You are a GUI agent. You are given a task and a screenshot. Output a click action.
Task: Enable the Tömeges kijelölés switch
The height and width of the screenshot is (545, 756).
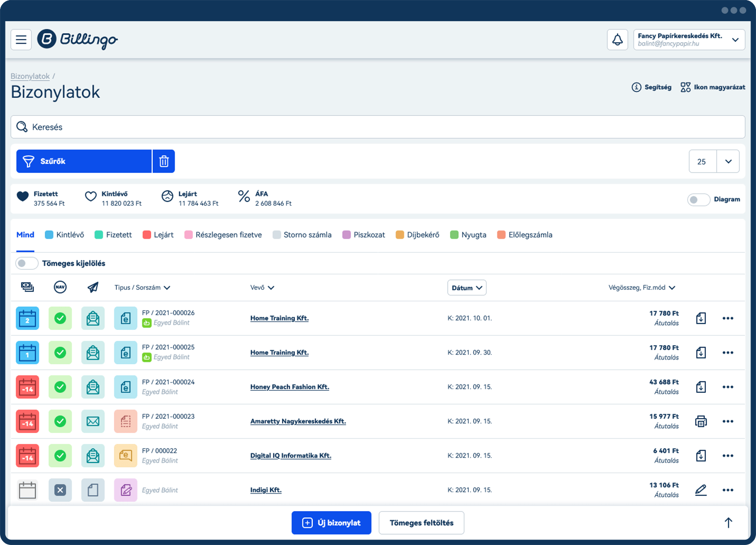click(x=27, y=263)
